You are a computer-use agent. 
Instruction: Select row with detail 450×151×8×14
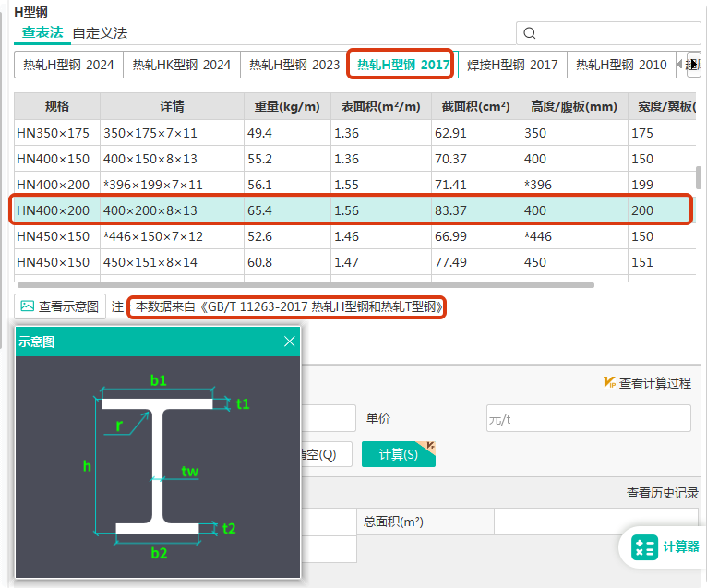[x=354, y=262]
